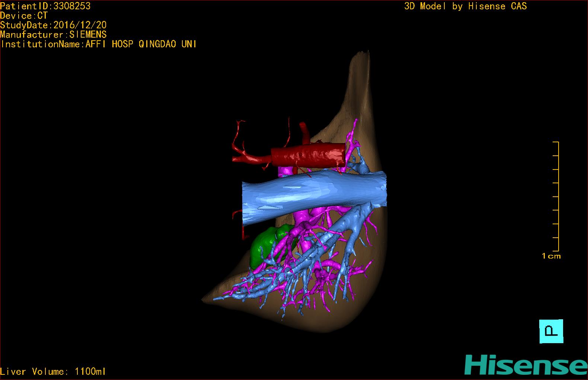The image size is (588, 380).
Task: Click "InstitutionName:AFFI HOSP QINGDAO UNI" text
Action: coord(99,44)
